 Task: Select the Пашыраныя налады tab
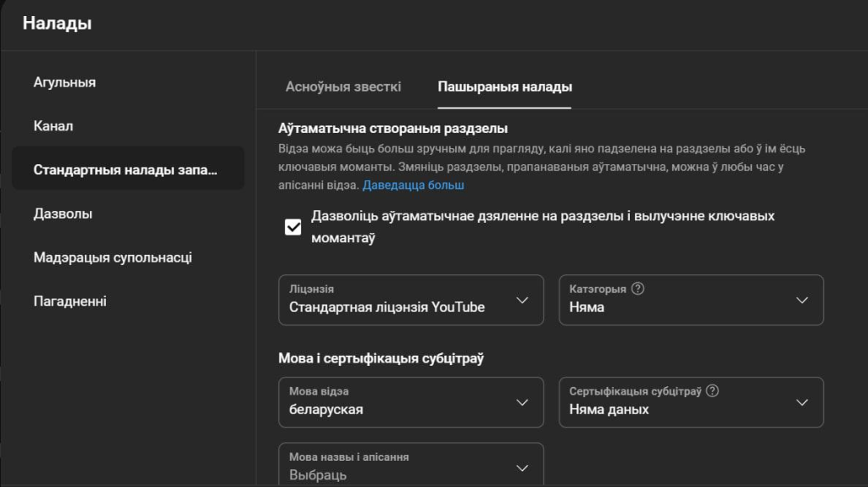coord(504,87)
